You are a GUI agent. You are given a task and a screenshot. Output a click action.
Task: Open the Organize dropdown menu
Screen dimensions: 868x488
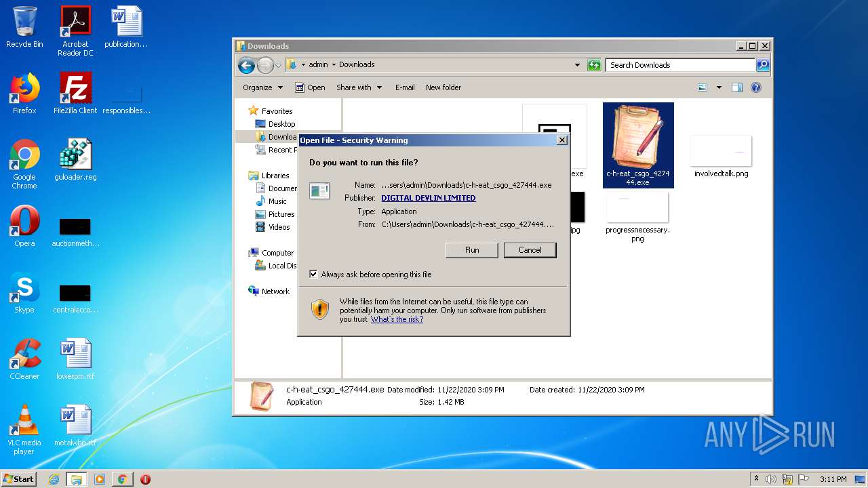(x=262, y=87)
